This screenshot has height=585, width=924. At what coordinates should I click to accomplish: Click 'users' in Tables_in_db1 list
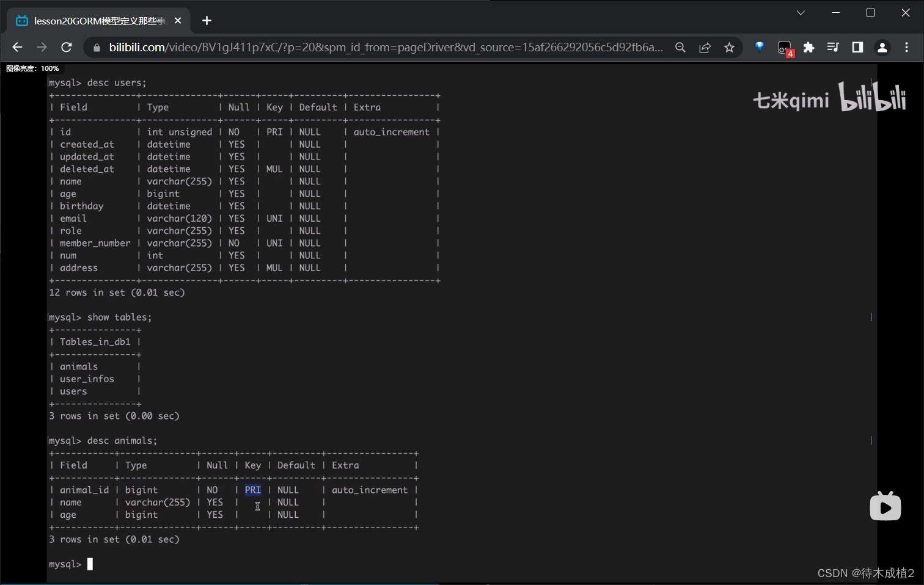pyautogui.click(x=73, y=391)
